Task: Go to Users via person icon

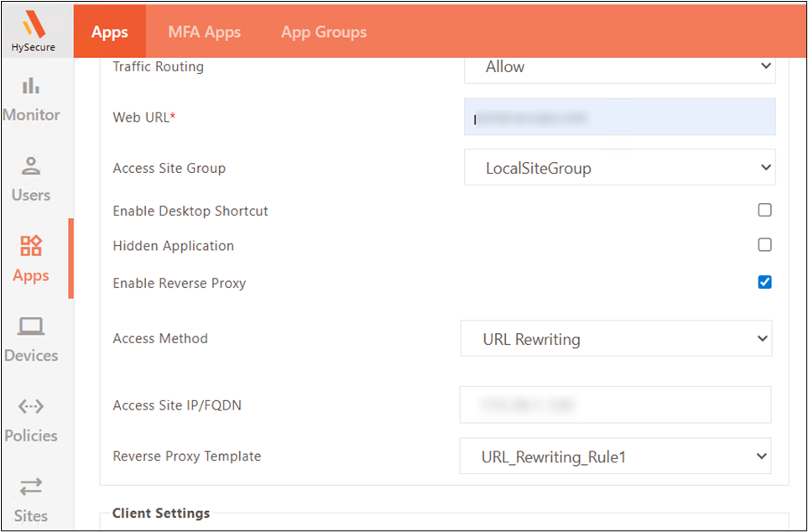Action: (31, 166)
